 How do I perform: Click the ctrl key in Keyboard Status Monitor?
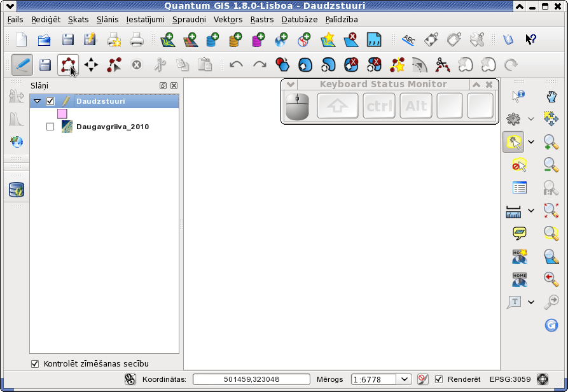click(x=379, y=106)
